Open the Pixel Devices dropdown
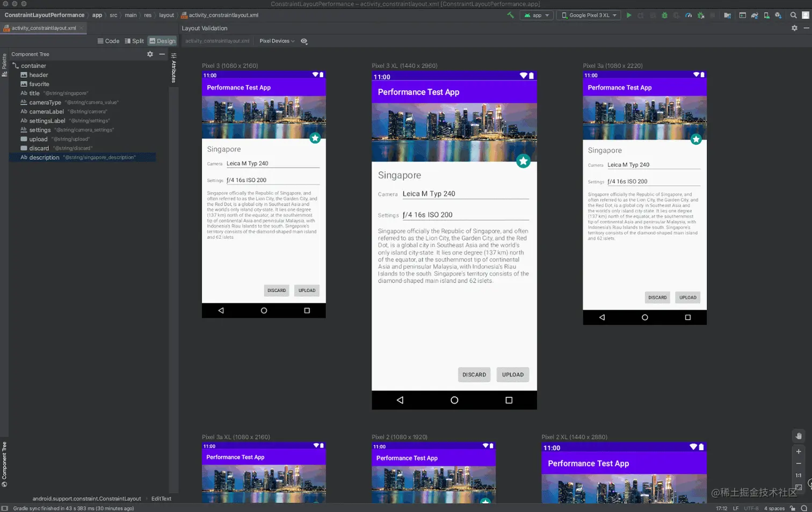Viewport: 812px width, 512px height. 277,41
